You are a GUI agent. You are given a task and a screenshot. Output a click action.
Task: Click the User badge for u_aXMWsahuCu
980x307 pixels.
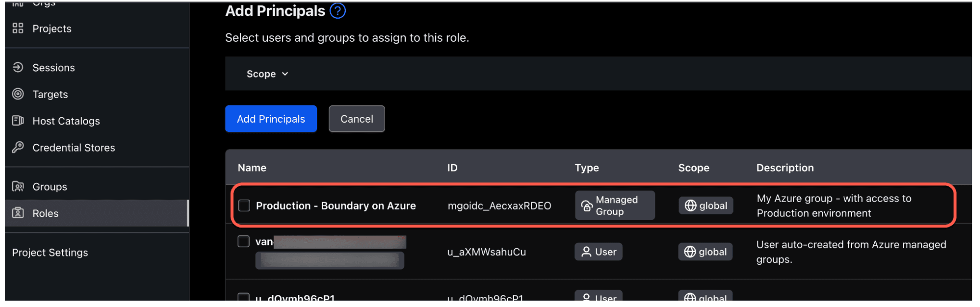(598, 252)
